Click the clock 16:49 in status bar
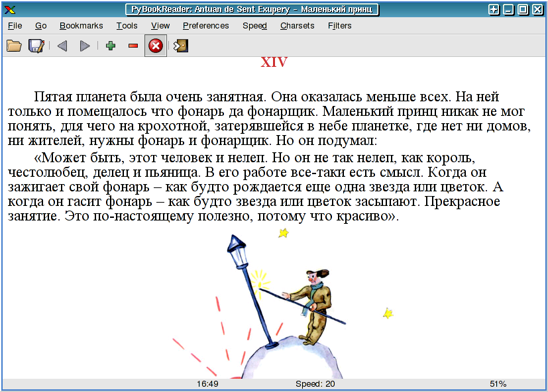Screen dimensions: 548x392 [207, 384]
